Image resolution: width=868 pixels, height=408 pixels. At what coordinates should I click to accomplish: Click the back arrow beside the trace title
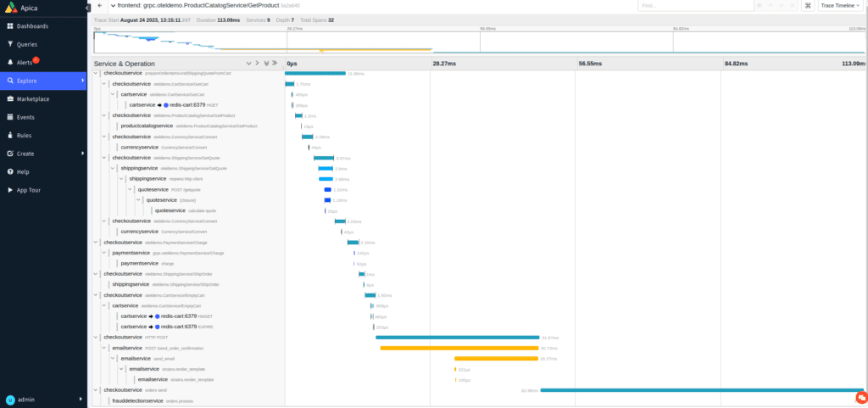pyautogui.click(x=100, y=5)
